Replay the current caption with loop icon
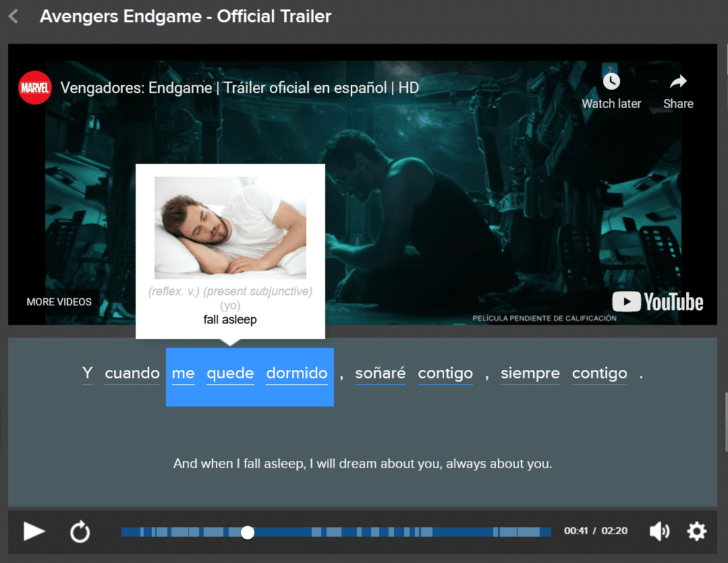 coord(80,531)
